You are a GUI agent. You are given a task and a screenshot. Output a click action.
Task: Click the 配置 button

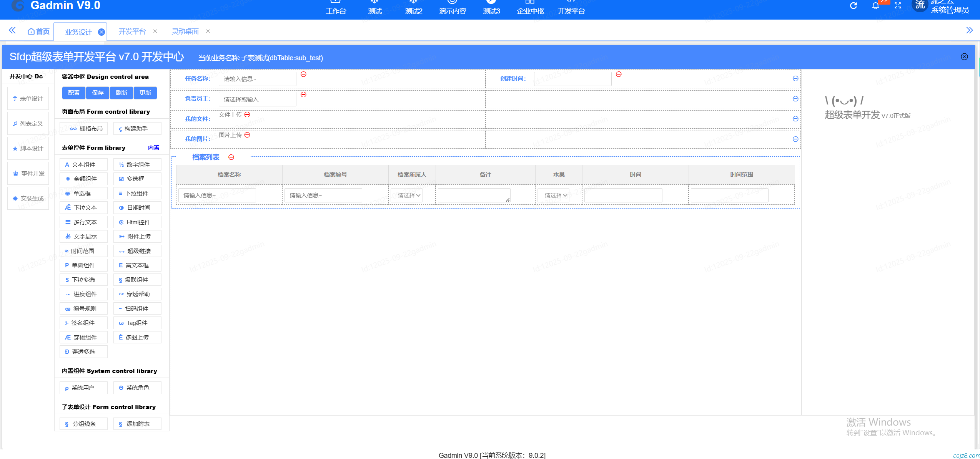[74, 93]
